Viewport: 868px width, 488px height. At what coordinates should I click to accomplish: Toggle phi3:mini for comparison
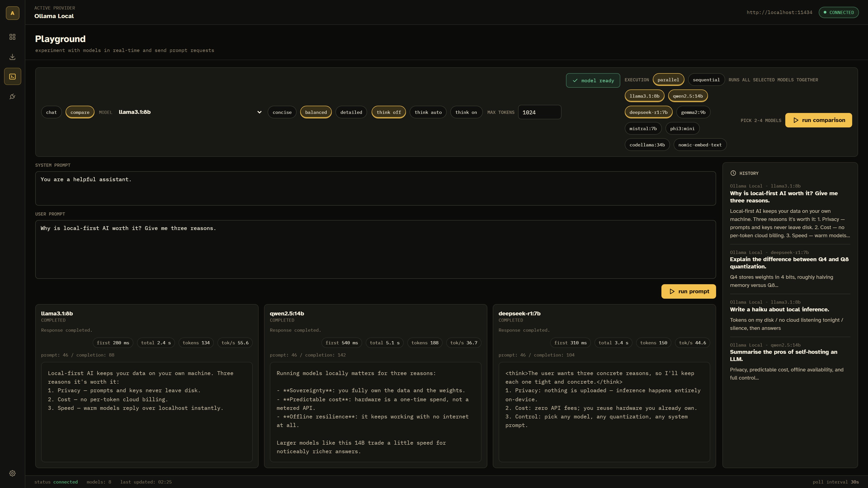click(x=682, y=128)
